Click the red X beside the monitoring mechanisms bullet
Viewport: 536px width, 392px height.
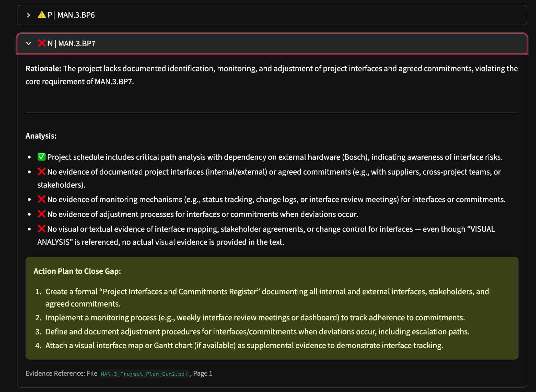pyautogui.click(x=41, y=199)
